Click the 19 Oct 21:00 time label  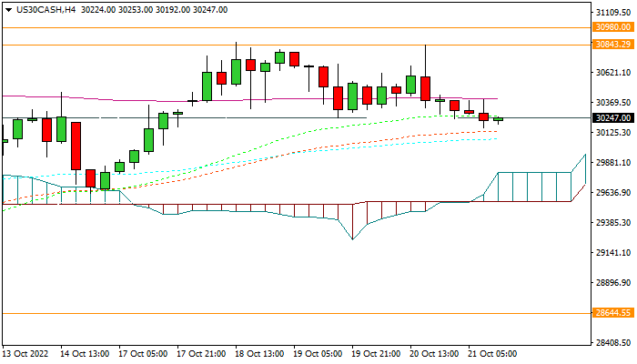tap(378, 352)
